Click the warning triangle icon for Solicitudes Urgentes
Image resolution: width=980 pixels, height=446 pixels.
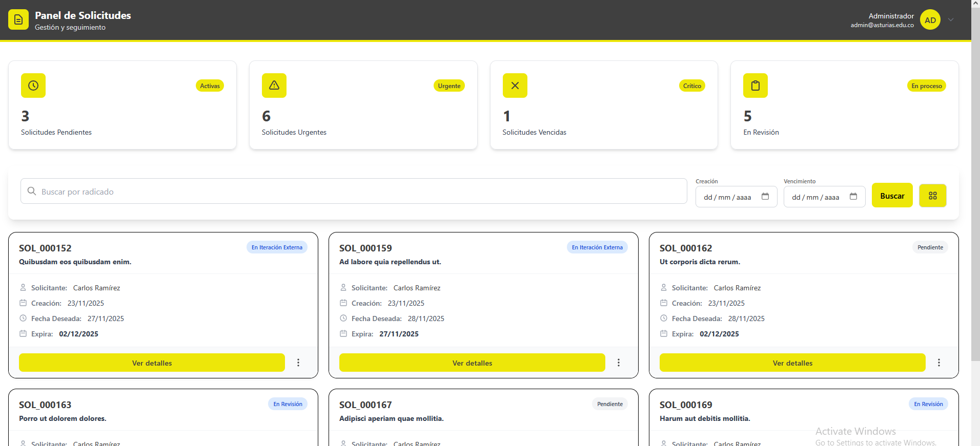click(x=274, y=86)
